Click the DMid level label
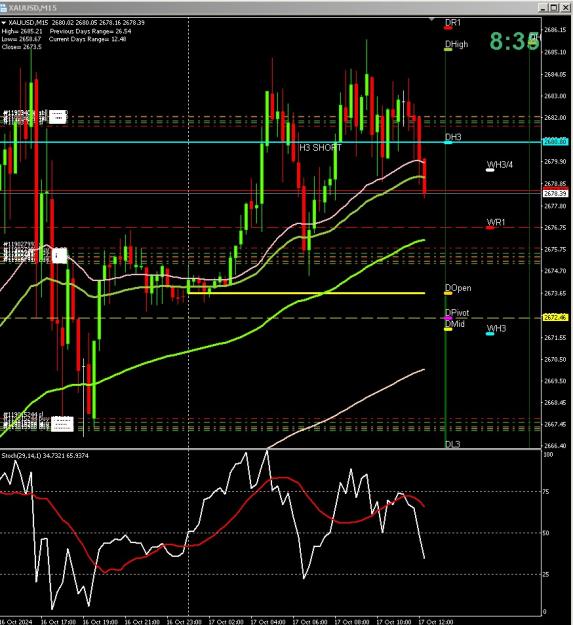 [x=455, y=324]
